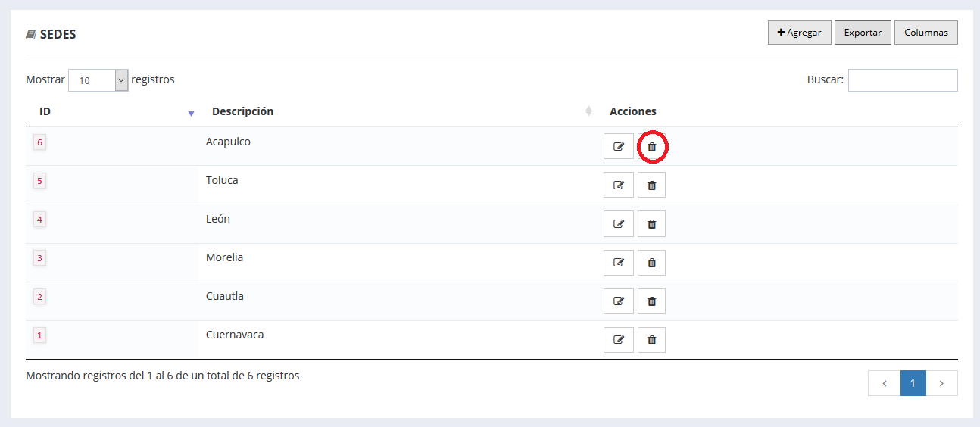Edit the Acapulco row
The height and width of the screenshot is (427, 980).
[619, 147]
